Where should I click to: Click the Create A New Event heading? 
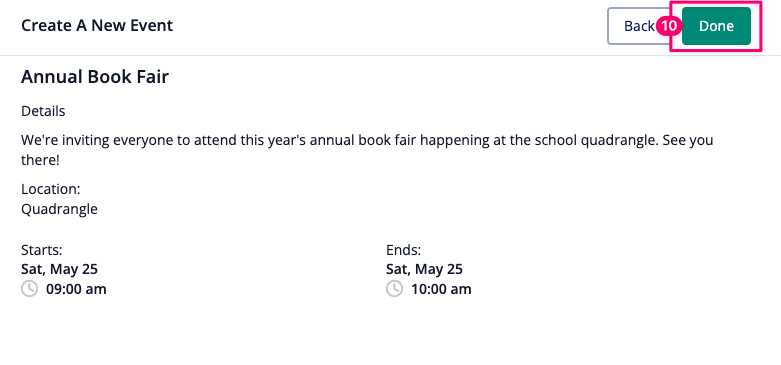[x=97, y=25]
